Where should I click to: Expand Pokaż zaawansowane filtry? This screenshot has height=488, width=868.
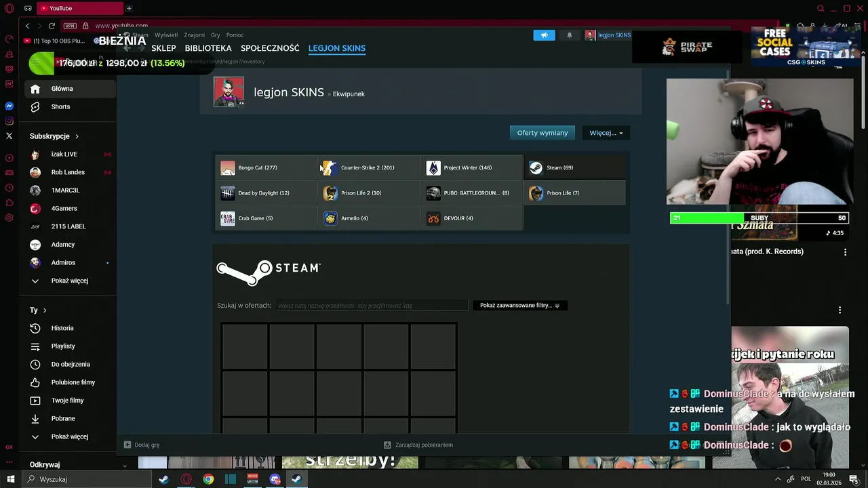(520, 306)
